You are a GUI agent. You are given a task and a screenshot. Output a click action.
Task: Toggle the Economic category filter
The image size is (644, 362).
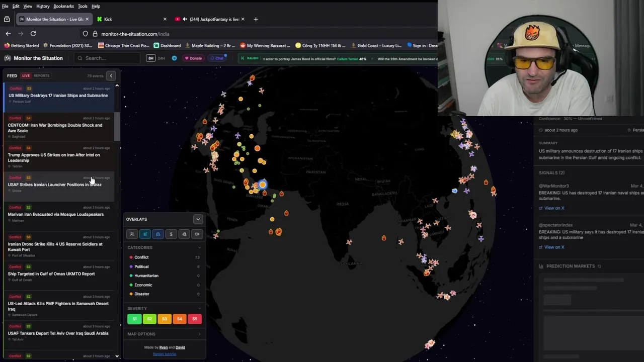pyautogui.click(x=165, y=285)
